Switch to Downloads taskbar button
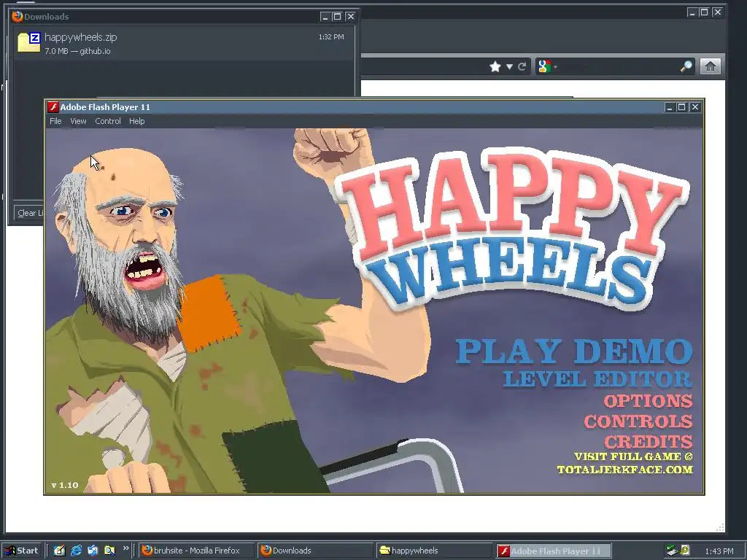Image resolution: width=747 pixels, height=560 pixels. pyautogui.click(x=315, y=551)
